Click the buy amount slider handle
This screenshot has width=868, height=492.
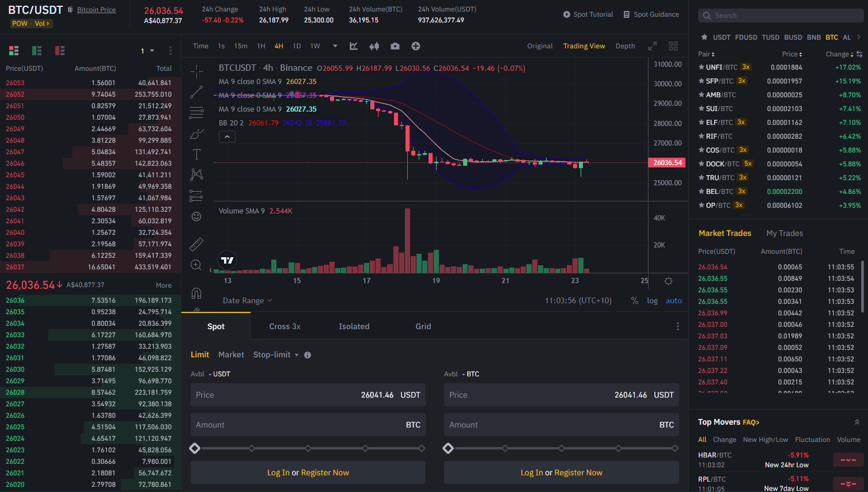(x=195, y=448)
